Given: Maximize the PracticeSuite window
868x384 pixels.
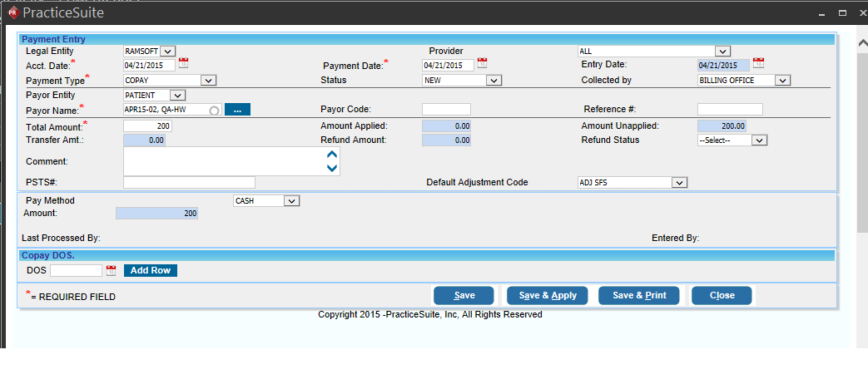Looking at the screenshot, I should pos(843,12).
